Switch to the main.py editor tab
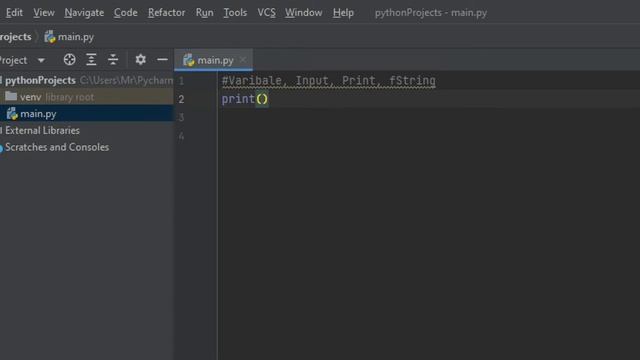The height and width of the screenshot is (360, 640). (213, 60)
